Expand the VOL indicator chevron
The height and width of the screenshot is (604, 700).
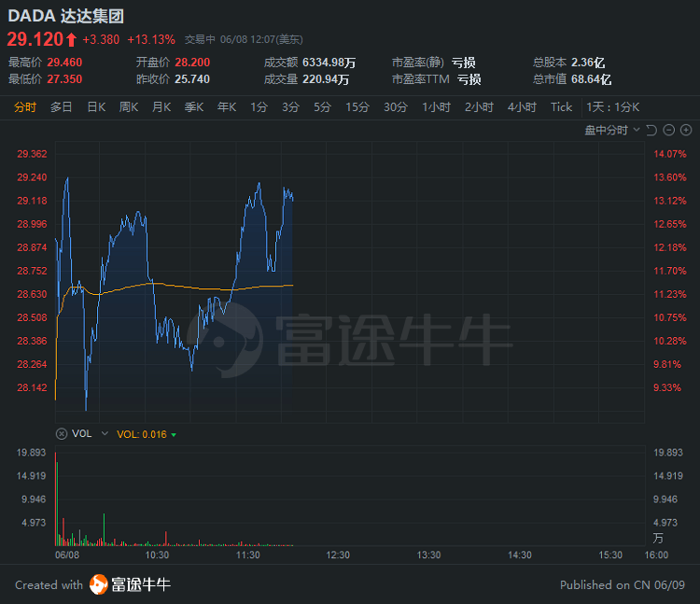click(105, 433)
